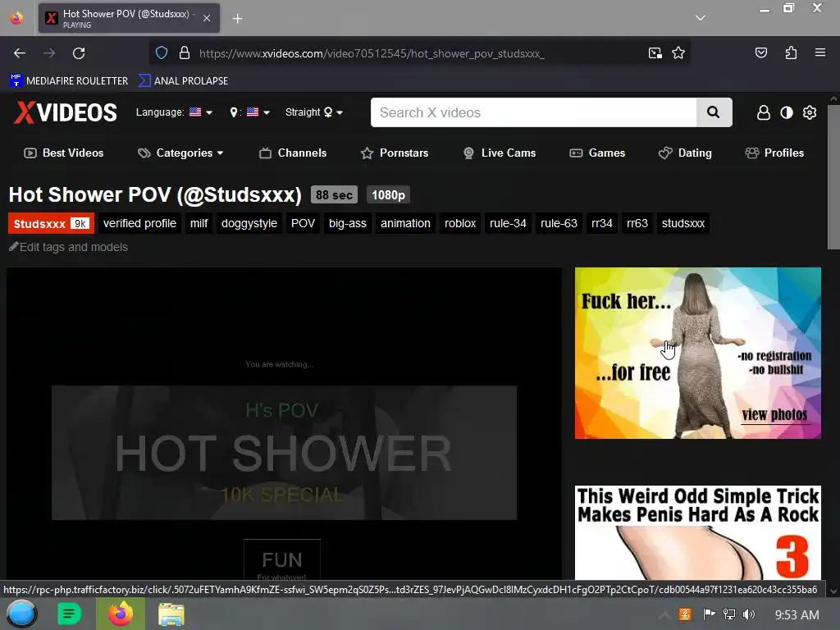The height and width of the screenshot is (630, 840).
Task: Click the 9:53 AM taskbar clock
Action: click(x=797, y=615)
